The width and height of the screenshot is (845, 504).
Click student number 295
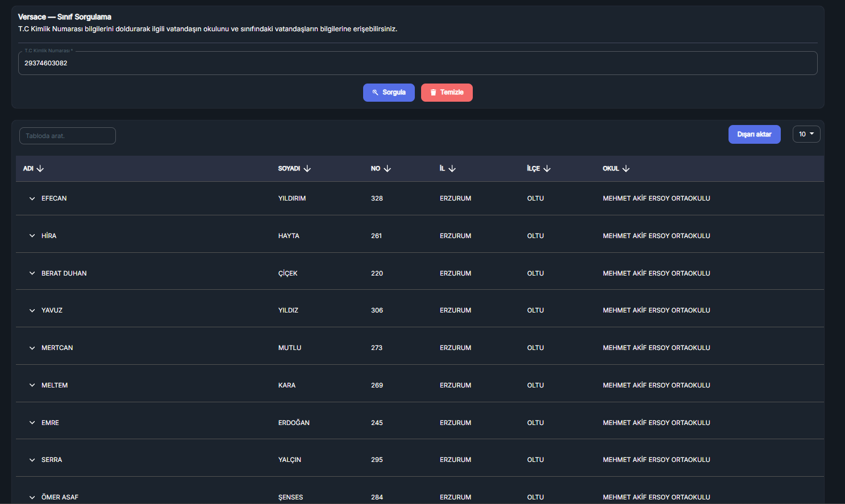click(x=377, y=460)
